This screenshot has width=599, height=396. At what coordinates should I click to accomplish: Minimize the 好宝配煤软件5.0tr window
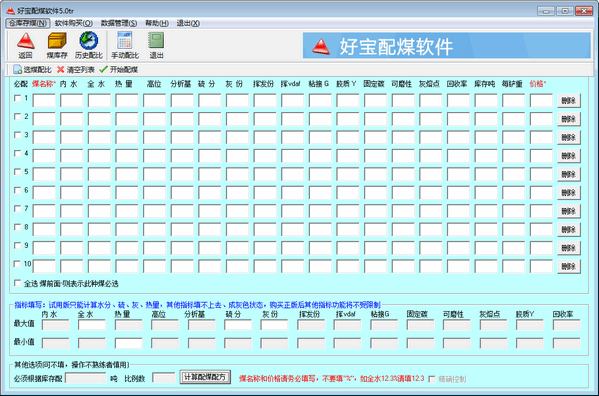click(546, 11)
